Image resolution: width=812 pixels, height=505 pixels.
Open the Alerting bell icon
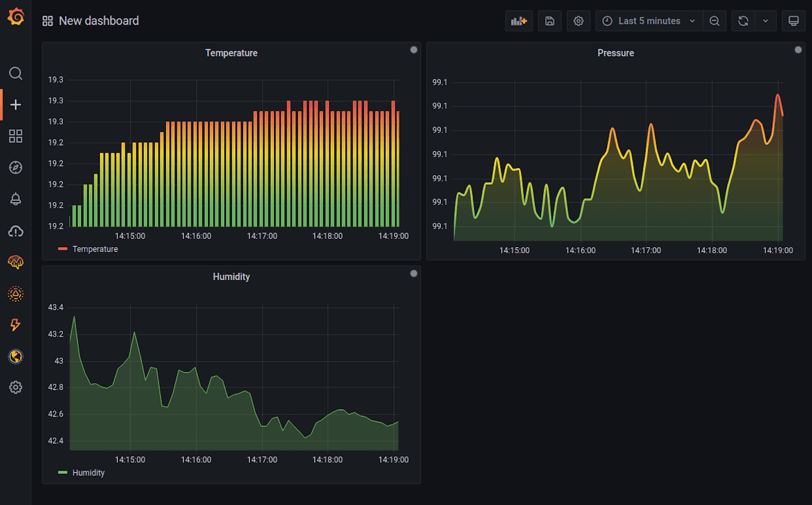click(x=16, y=199)
